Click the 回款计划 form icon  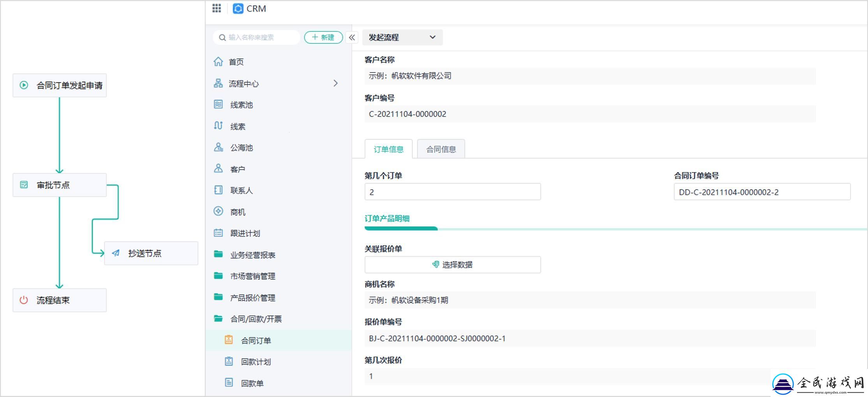point(229,361)
